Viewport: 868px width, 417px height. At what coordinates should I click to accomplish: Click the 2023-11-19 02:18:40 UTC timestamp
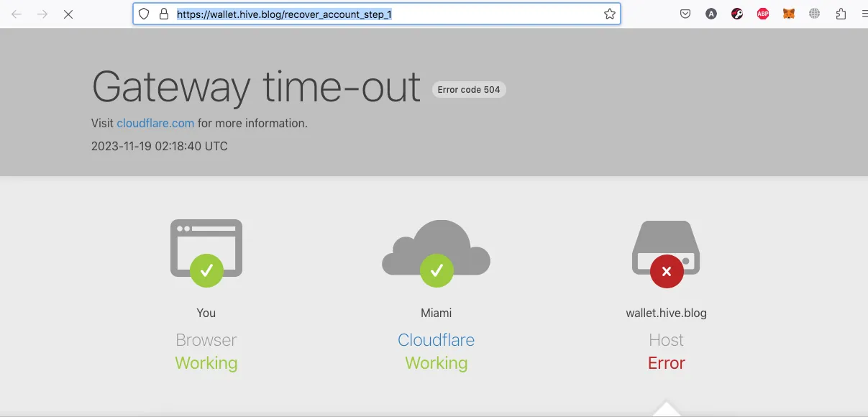click(160, 146)
